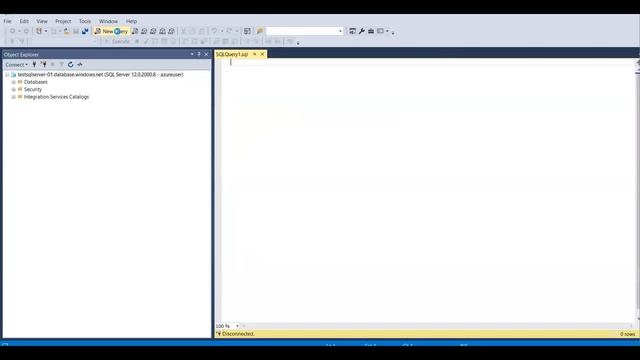Open the Toolbox icon in toolbar
This screenshot has width=640, height=360.
click(x=371, y=31)
